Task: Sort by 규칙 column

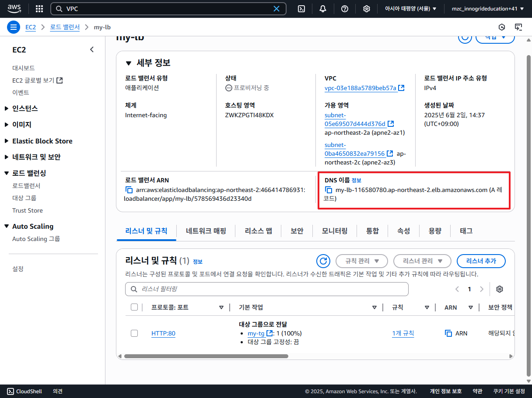Action: coord(427,307)
